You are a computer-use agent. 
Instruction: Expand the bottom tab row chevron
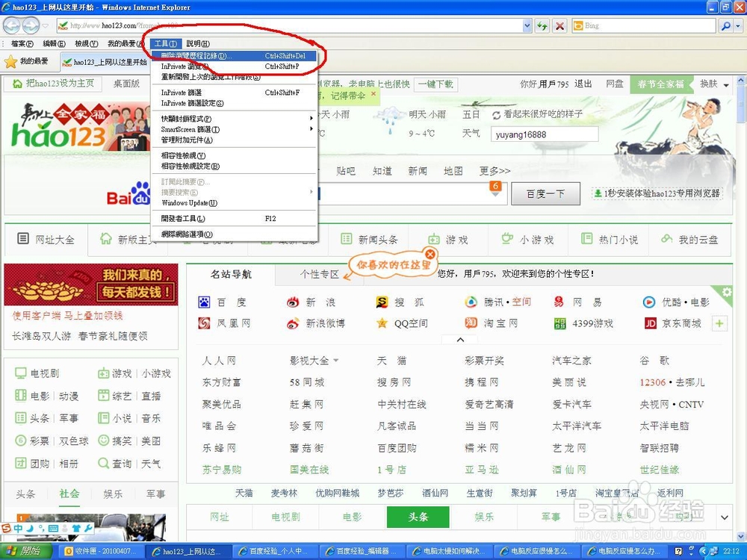tap(724, 517)
